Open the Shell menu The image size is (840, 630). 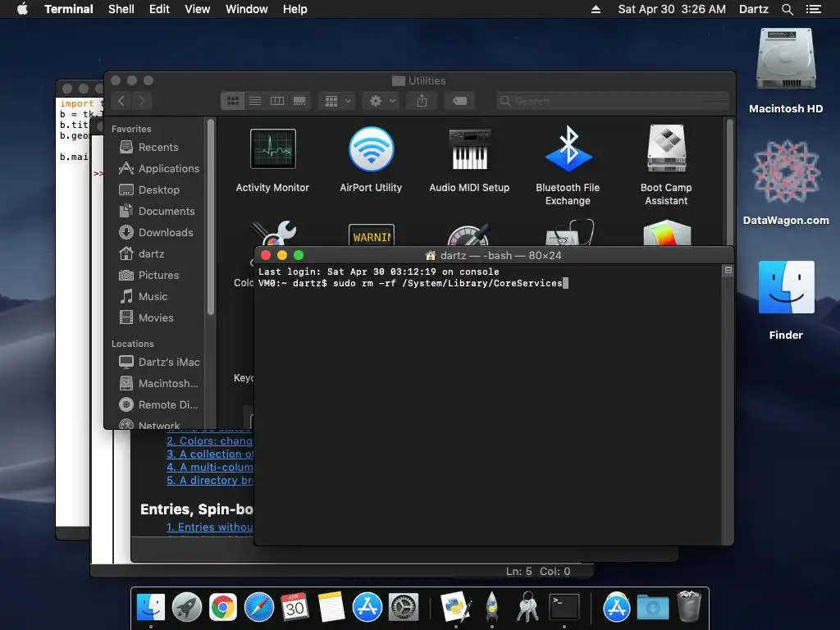[x=121, y=9]
